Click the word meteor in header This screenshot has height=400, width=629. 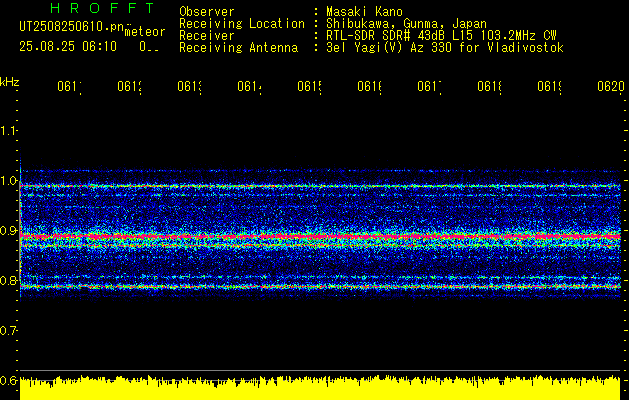tap(145, 32)
